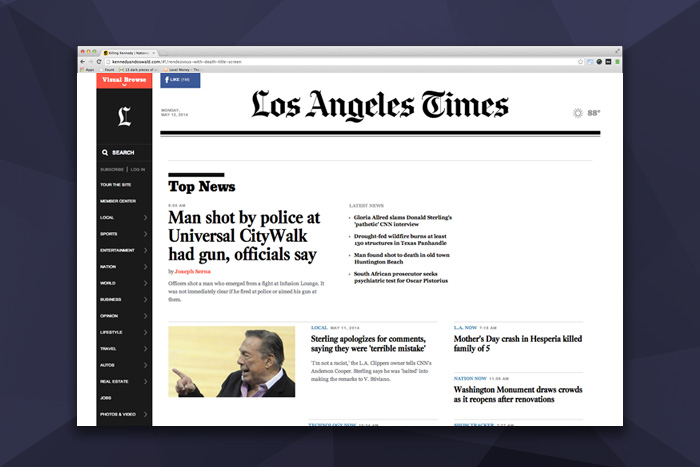Screen dimensions: 700x467
Task: Reload the page with the refresh icon
Action: click(x=99, y=62)
